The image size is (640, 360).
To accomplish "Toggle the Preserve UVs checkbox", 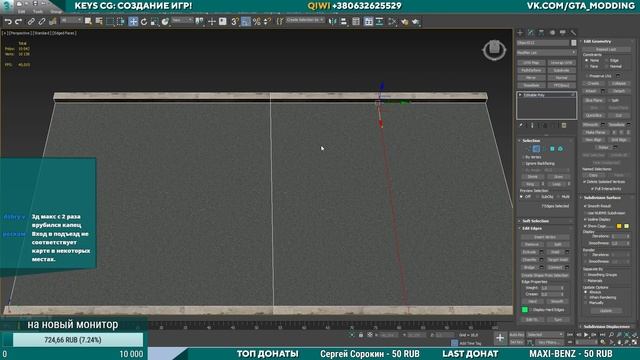I will click(587, 76).
